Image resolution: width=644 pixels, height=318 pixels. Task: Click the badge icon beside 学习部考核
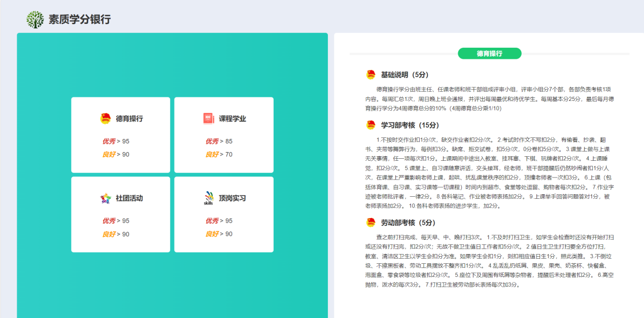pyautogui.click(x=370, y=125)
